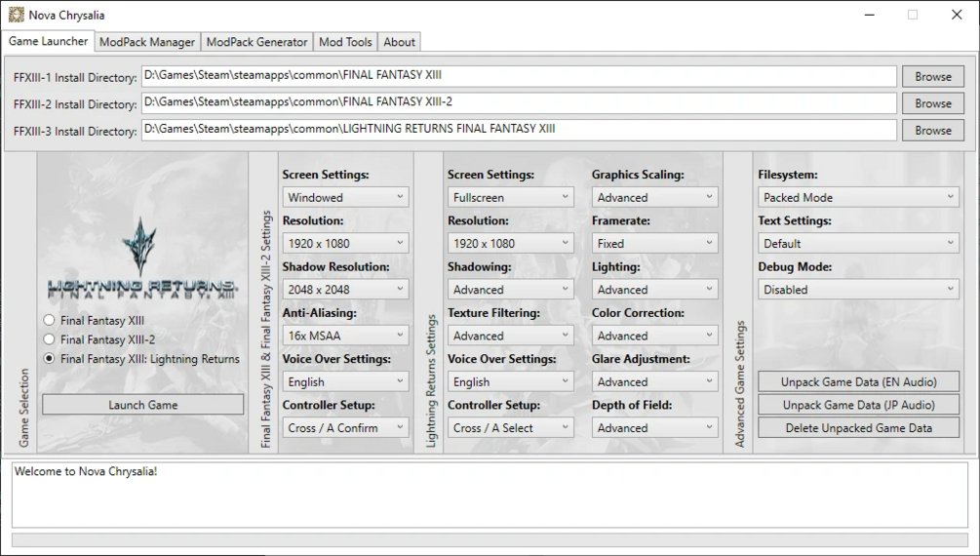Expand the Lighting Advanced dropdown

click(x=655, y=290)
